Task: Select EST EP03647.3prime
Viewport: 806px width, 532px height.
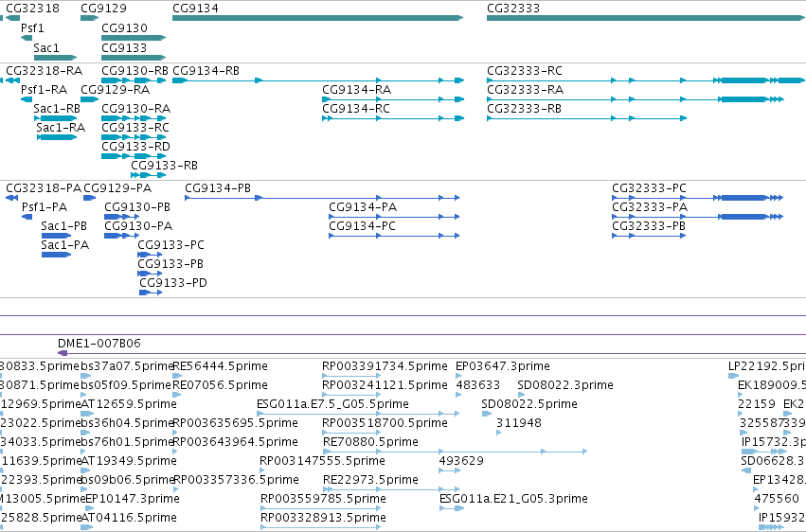Action: coord(458,376)
